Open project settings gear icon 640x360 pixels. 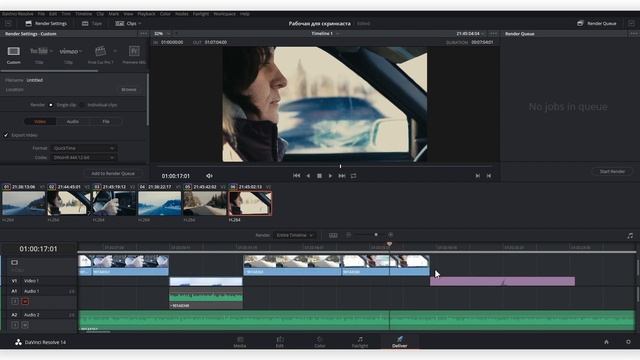click(629, 342)
